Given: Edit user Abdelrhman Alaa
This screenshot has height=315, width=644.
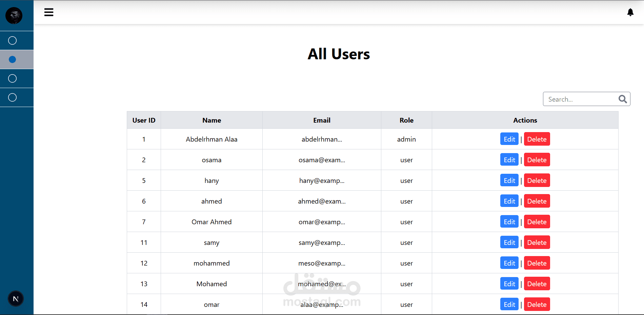Looking at the screenshot, I should click(509, 139).
